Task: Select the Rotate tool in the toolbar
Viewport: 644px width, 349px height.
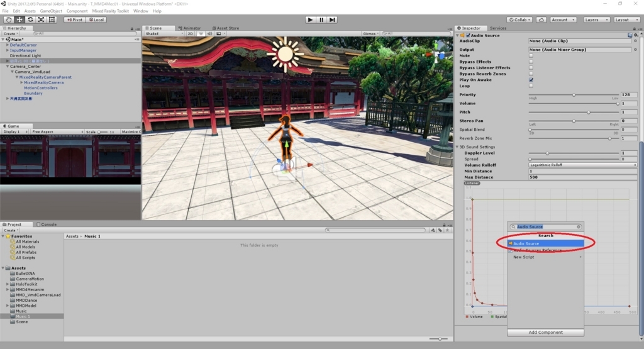Action: tap(30, 19)
